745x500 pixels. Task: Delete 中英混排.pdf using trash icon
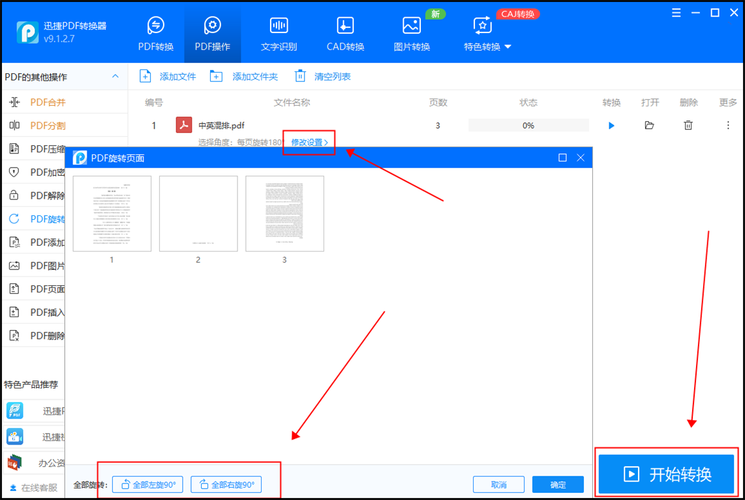[x=688, y=126]
